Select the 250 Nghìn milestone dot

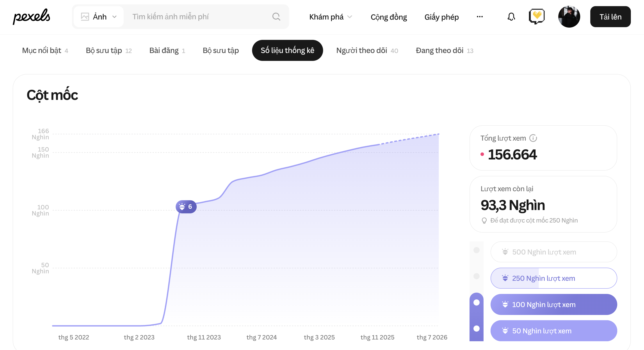click(x=477, y=276)
